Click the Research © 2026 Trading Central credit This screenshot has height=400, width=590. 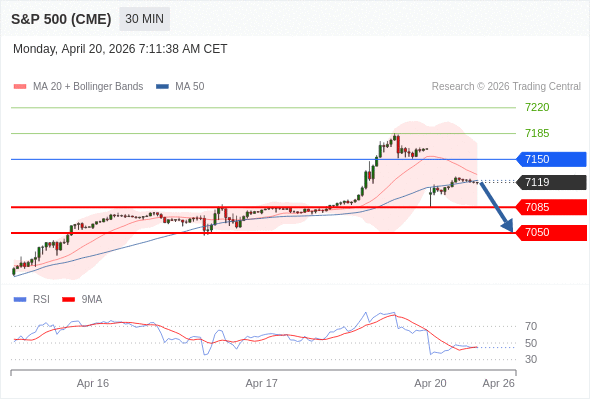pos(506,87)
